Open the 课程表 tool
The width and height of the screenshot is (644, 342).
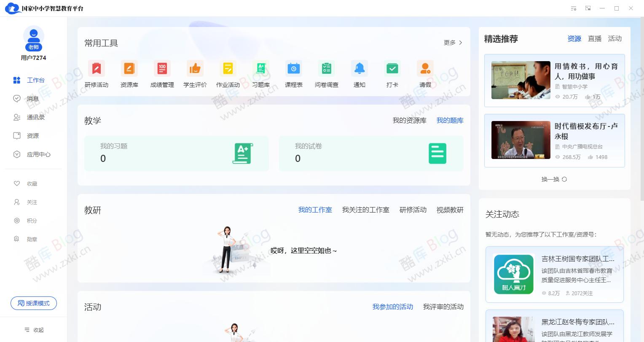tap(293, 74)
